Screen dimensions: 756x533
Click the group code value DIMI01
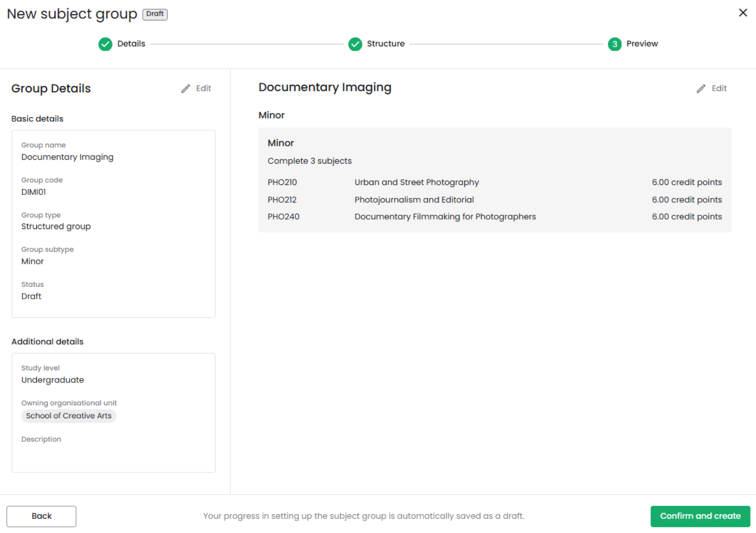[x=34, y=192]
